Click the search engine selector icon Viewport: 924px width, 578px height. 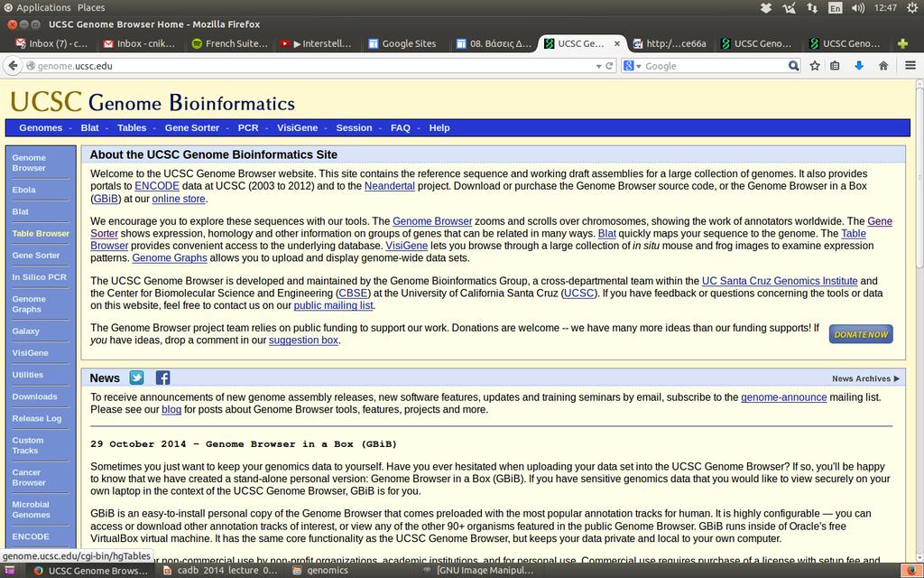pyautogui.click(x=632, y=66)
